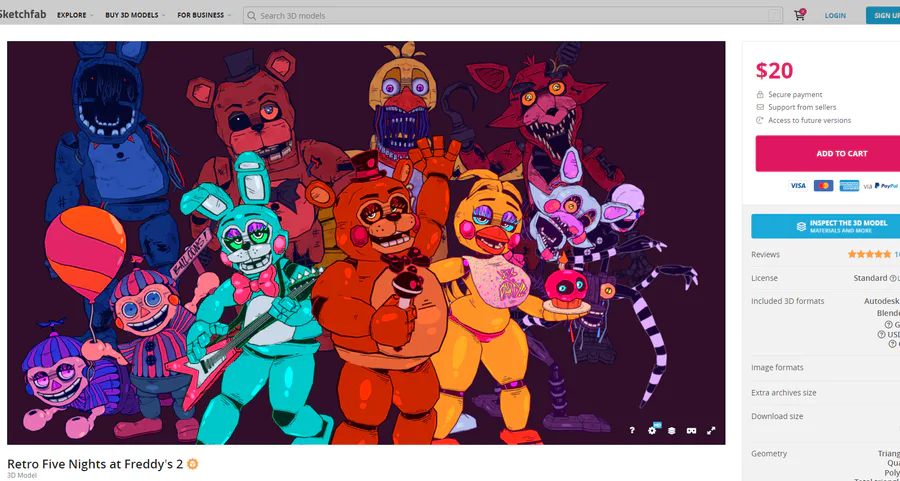Click the Sign Up button
The height and width of the screenshot is (481, 900).
[x=883, y=15]
